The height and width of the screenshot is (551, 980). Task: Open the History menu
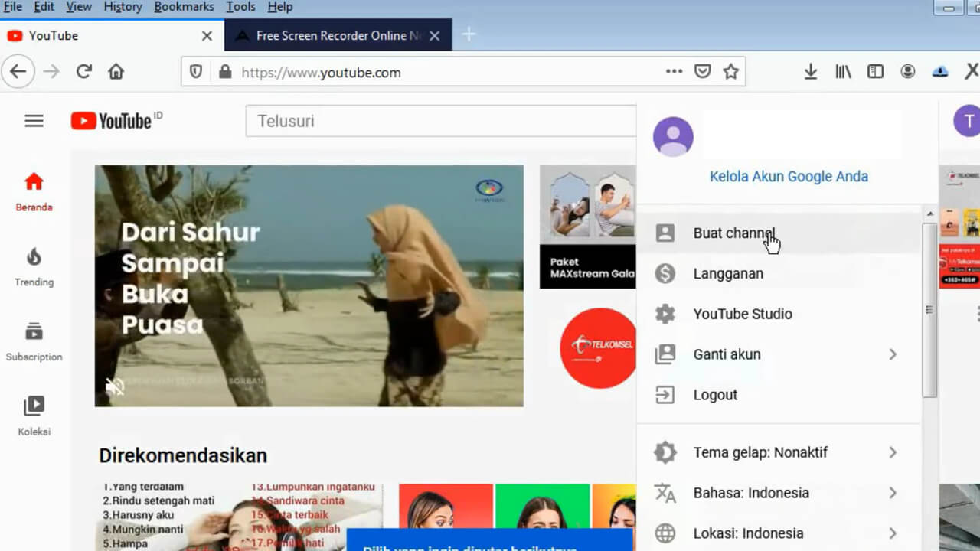pyautogui.click(x=122, y=7)
